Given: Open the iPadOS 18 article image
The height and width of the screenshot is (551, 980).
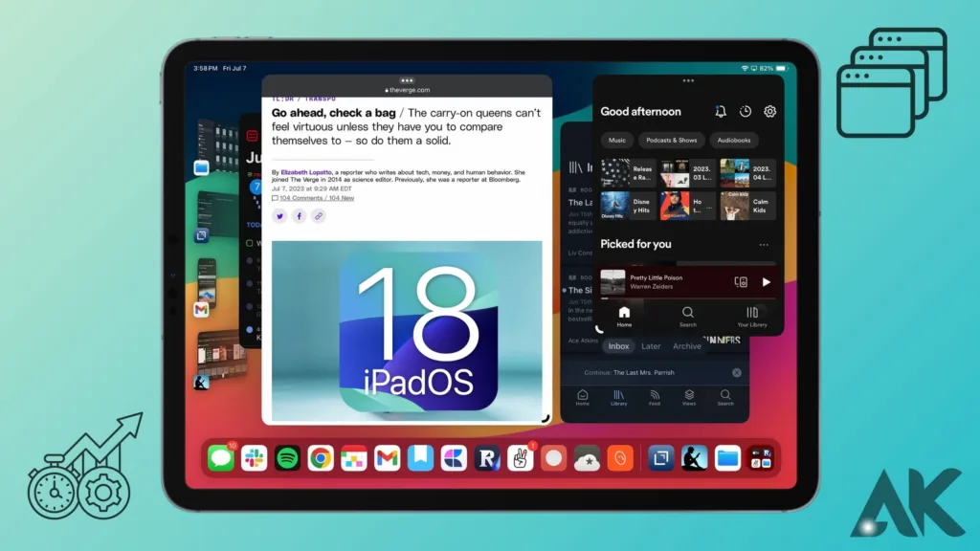Looking at the screenshot, I should (407, 330).
